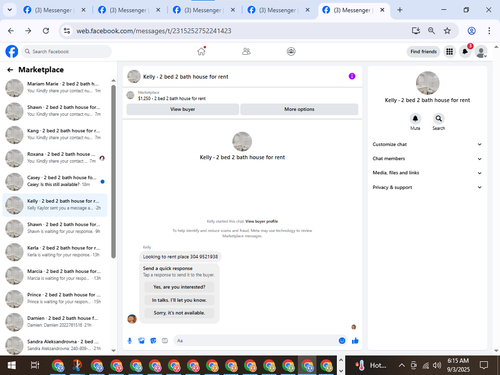
Task: Click the Search Facebook field
Action: pos(67,51)
